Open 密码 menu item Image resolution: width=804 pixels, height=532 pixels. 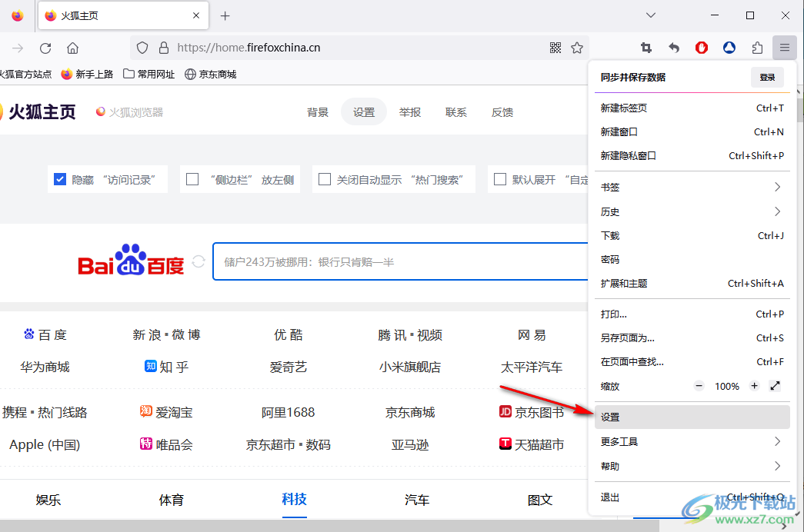[x=692, y=259]
